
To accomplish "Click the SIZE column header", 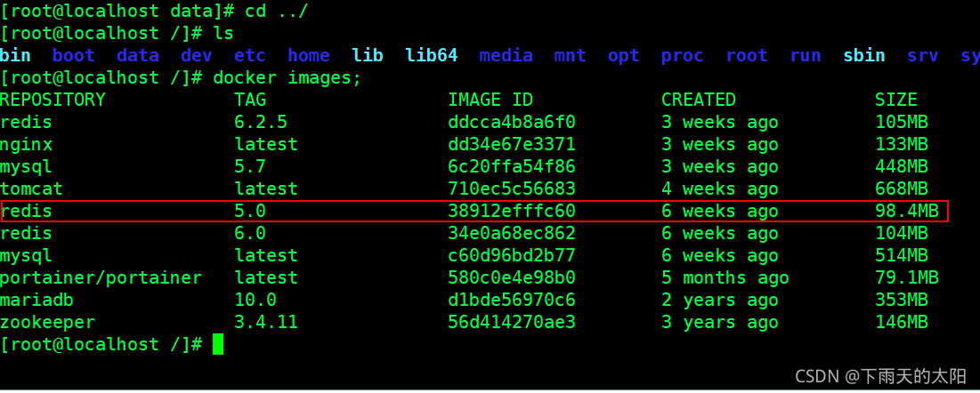I will pos(895,100).
